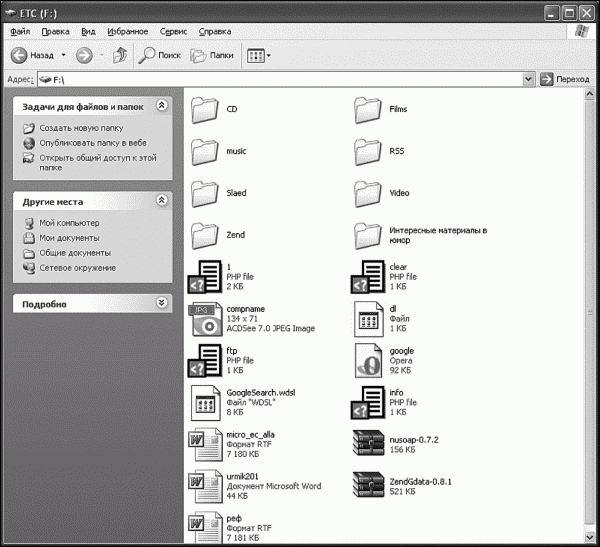Open the Views dropdown button
This screenshot has height=547, width=600.
click(x=259, y=56)
